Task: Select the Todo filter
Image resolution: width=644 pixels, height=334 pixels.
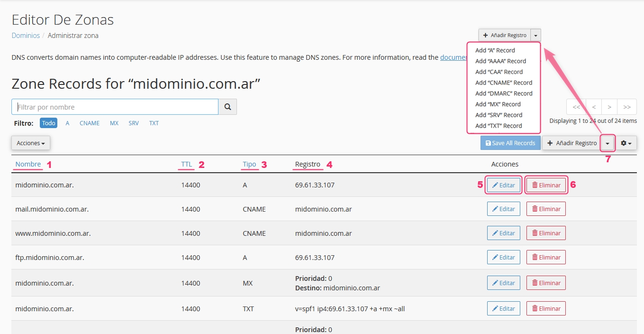Action: coord(48,123)
